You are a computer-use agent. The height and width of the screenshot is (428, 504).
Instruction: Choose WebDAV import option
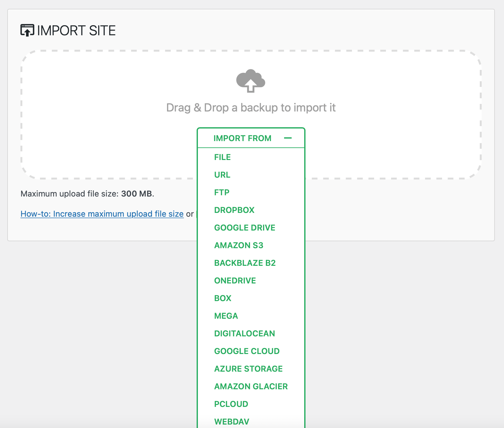232,422
